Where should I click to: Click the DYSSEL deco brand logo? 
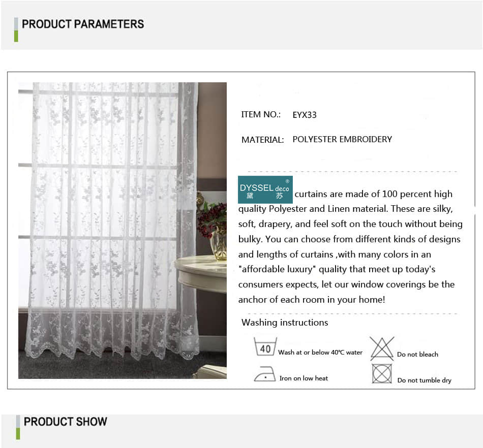(x=265, y=189)
